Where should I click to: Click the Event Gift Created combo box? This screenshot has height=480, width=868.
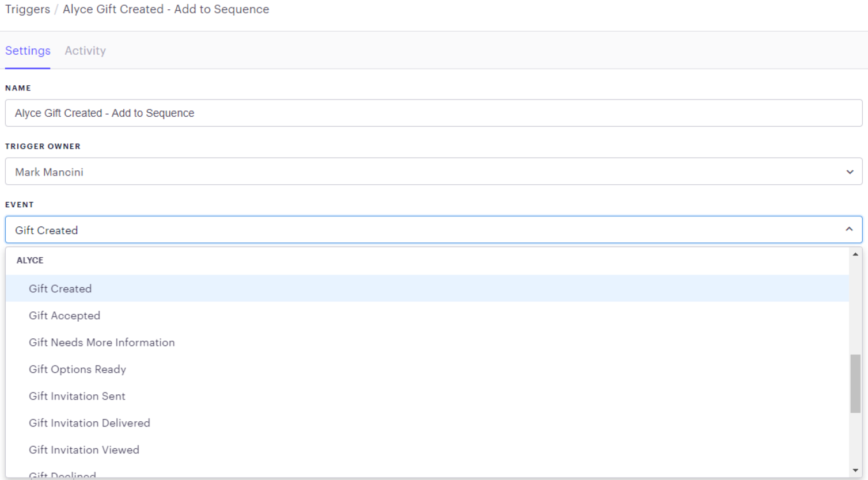click(426, 230)
